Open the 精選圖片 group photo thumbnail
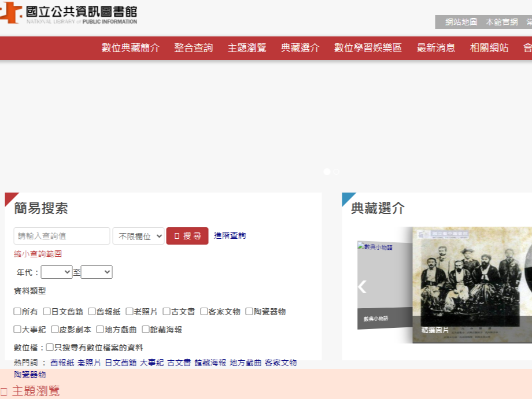 472,285
